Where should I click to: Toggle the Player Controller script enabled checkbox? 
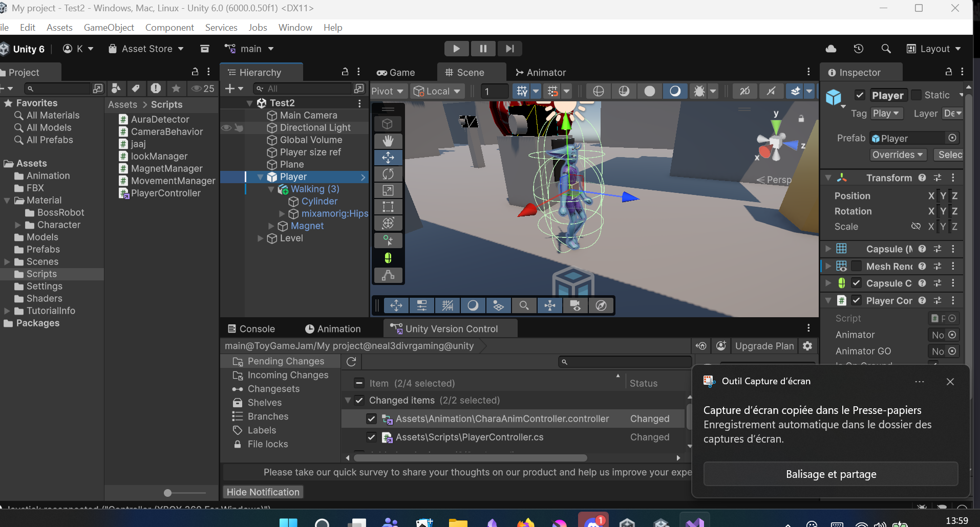856,300
